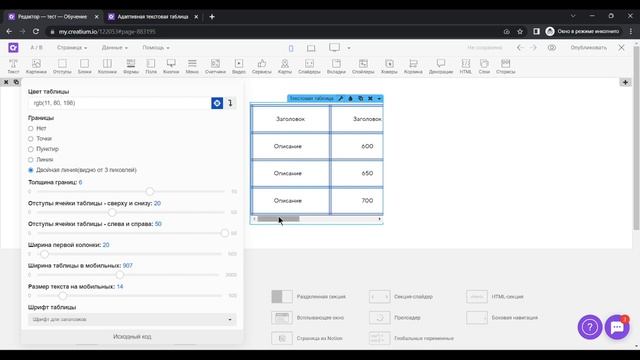The image size is (640, 360).
Task: Click the Redo arrow in top bar
Action: coord(533,48)
